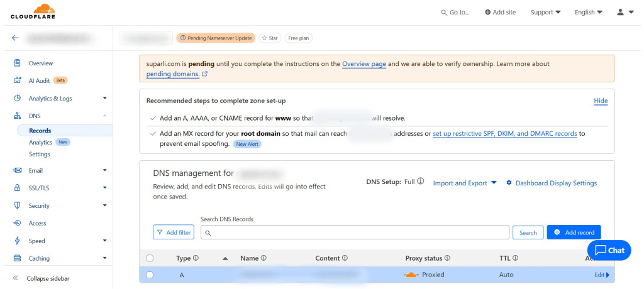Click the info icon beside DNS Setup Full
644x289 pixels.
click(x=420, y=182)
